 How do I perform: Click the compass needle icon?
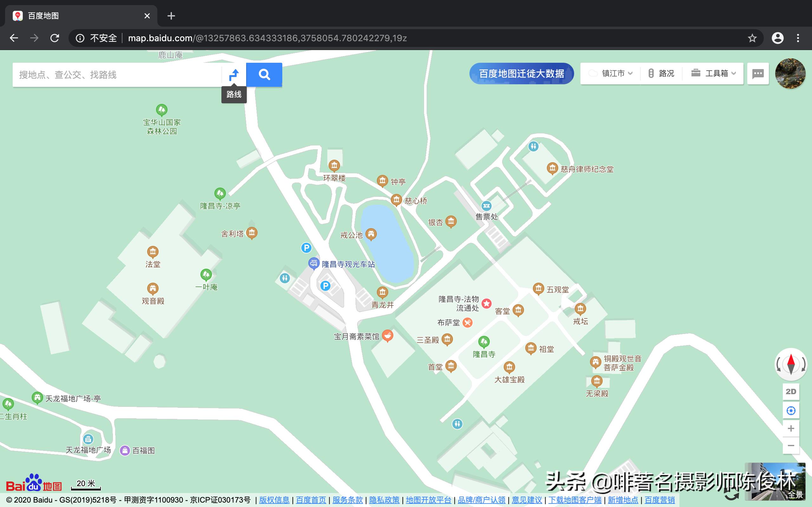791,364
